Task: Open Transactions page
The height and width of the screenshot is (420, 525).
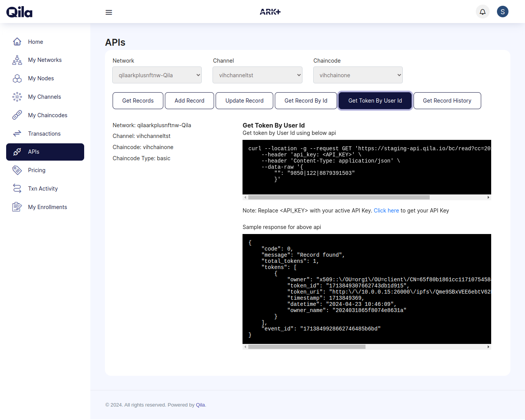Action: 45,134
